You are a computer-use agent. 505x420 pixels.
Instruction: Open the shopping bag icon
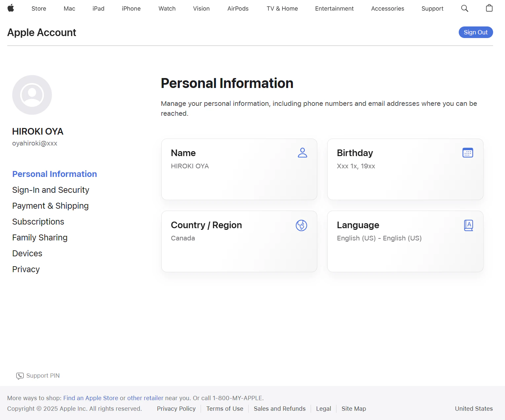point(489,8)
